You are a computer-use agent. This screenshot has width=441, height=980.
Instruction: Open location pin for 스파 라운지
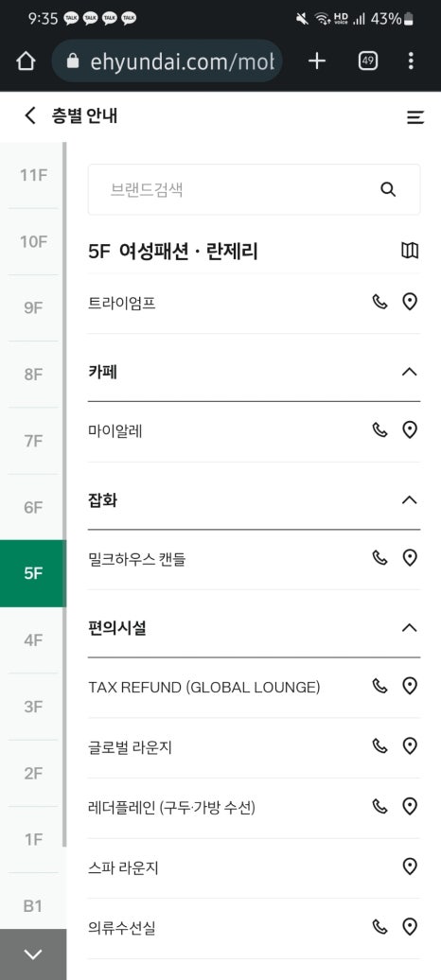[x=410, y=866]
